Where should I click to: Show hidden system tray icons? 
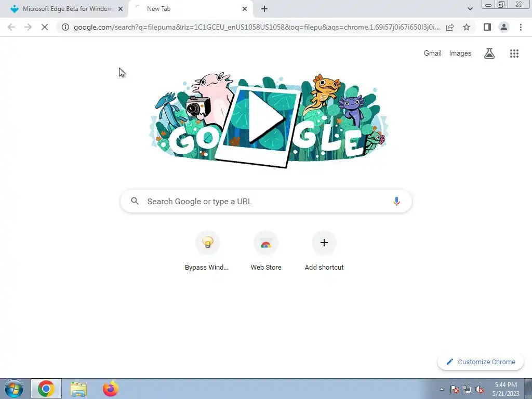point(442,389)
